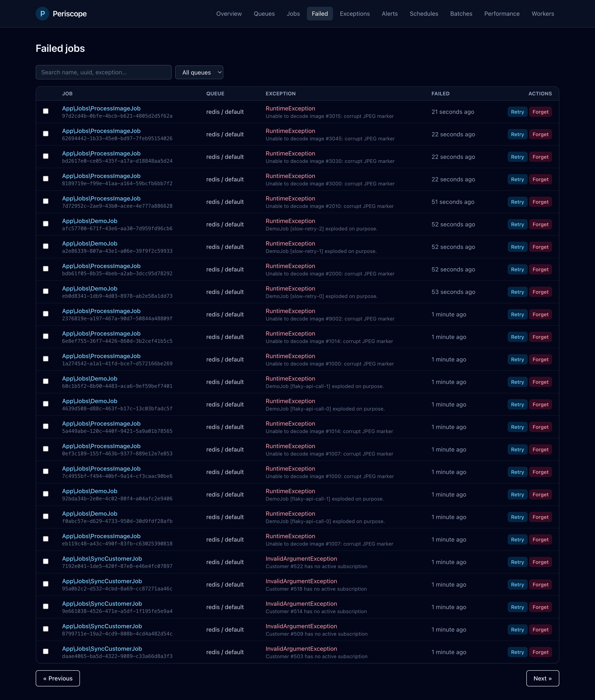Open SyncCustomerJob 95a0b2c2 link

102,581
